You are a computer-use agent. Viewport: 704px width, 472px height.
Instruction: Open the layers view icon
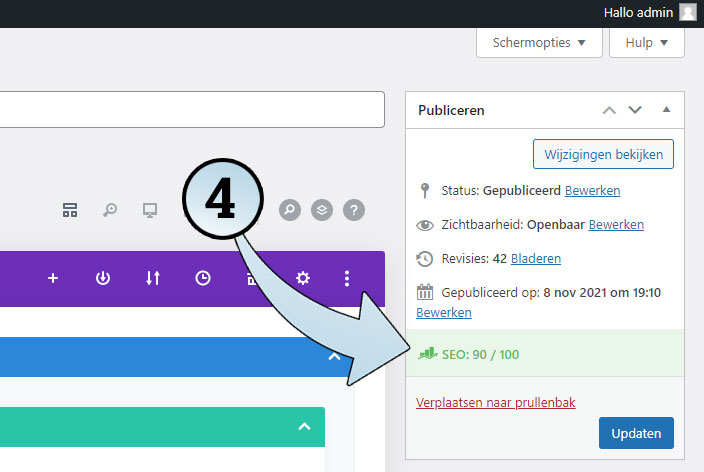coord(321,210)
